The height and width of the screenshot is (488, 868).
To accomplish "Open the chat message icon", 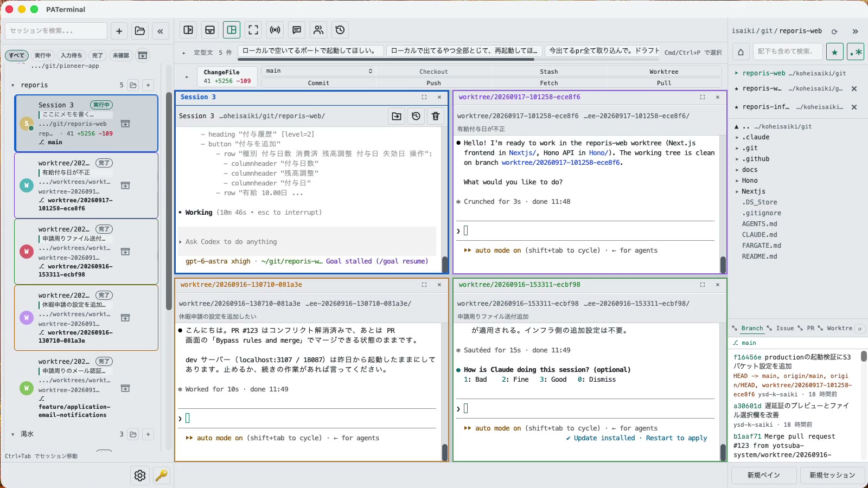I will [297, 30].
